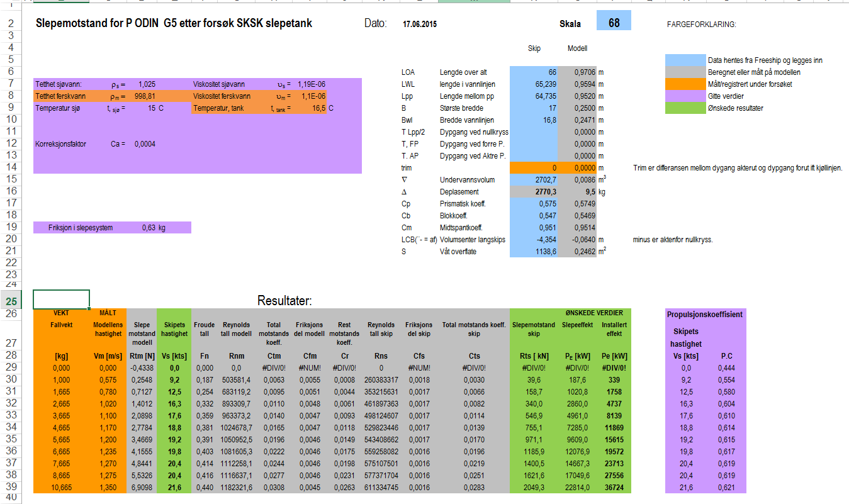The width and height of the screenshot is (849, 504).
Task: Click the 'Propulsjonskoeffisient' table heading
Action: tap(704, 314)
